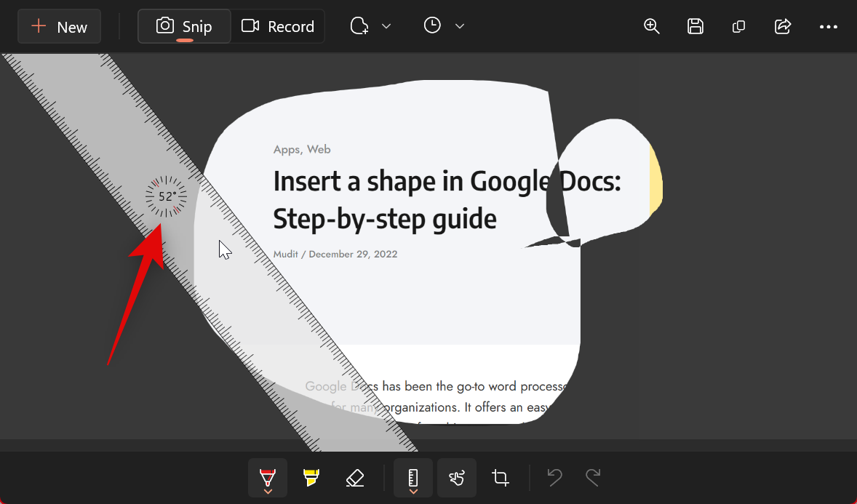
Task: Share the snip via share icon
Action: (783, 27)
